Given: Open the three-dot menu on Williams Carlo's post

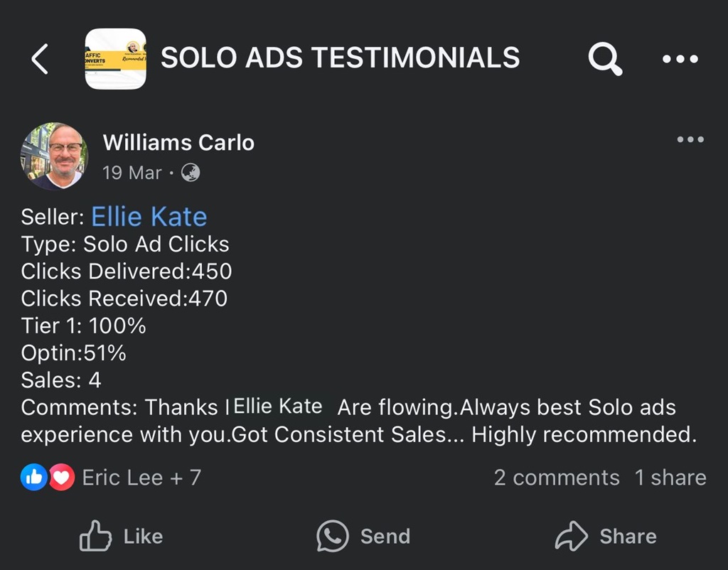Looking at the screenshot, I should [x=690, y=139].
